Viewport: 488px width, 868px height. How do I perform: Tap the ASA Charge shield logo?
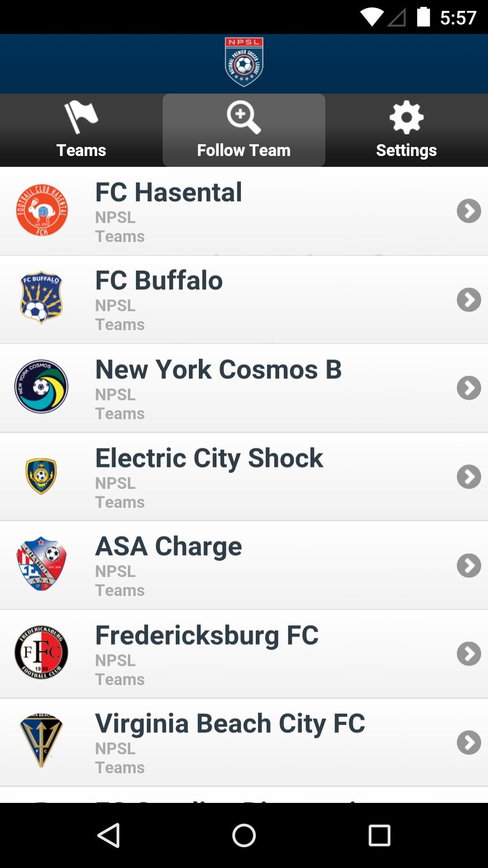click(x=42, y=564)
